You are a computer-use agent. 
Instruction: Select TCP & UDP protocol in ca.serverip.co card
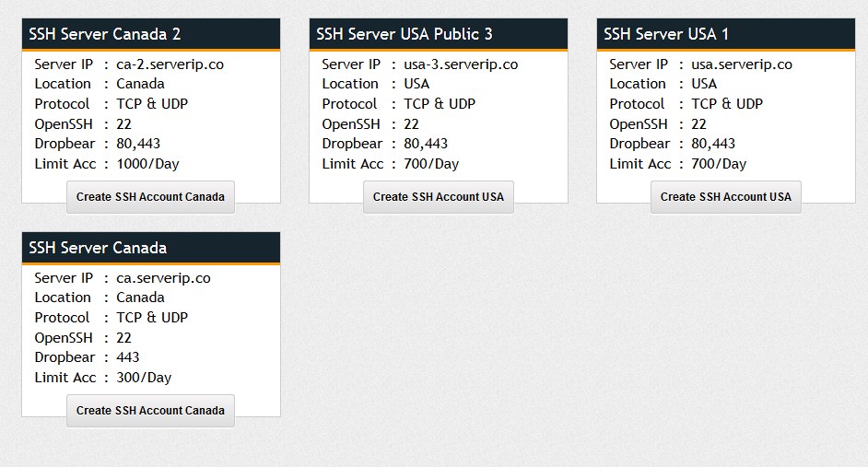[x=152, y=318]
